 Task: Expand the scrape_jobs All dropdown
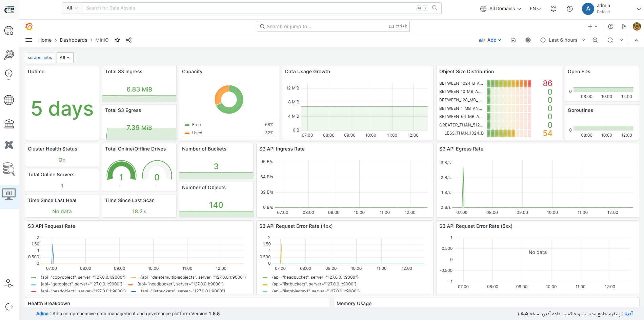point(65,58)
